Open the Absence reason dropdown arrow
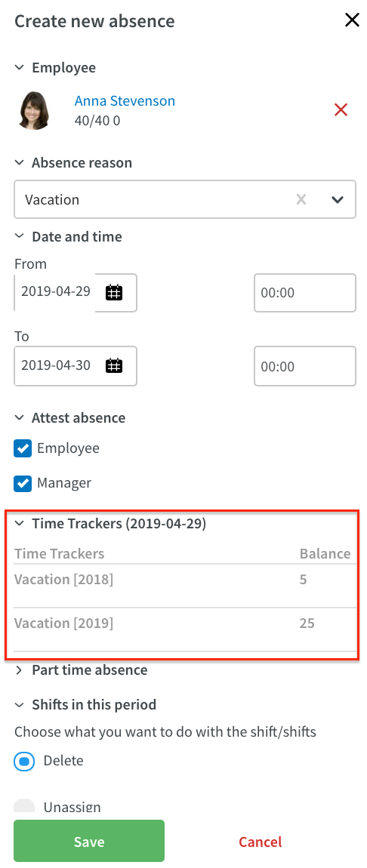 (337, 199)
